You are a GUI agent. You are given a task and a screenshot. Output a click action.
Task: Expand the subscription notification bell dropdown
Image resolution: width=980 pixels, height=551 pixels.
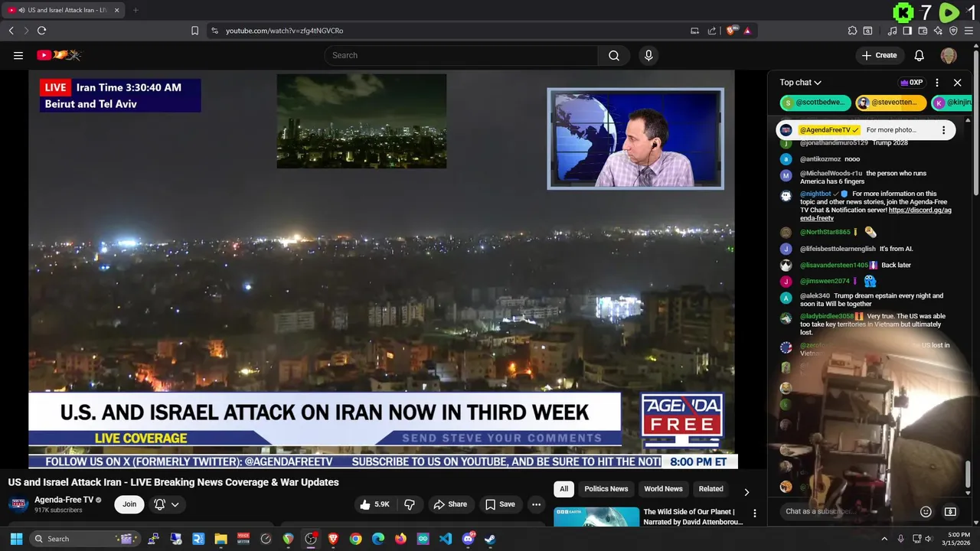pyautogui.click(x=166, y=504)
